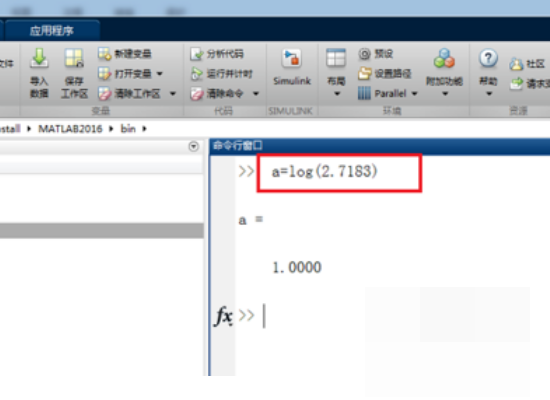Click the Community (社区) icon
Viewport: 550px width, 400px height.
tap(516, 64)
